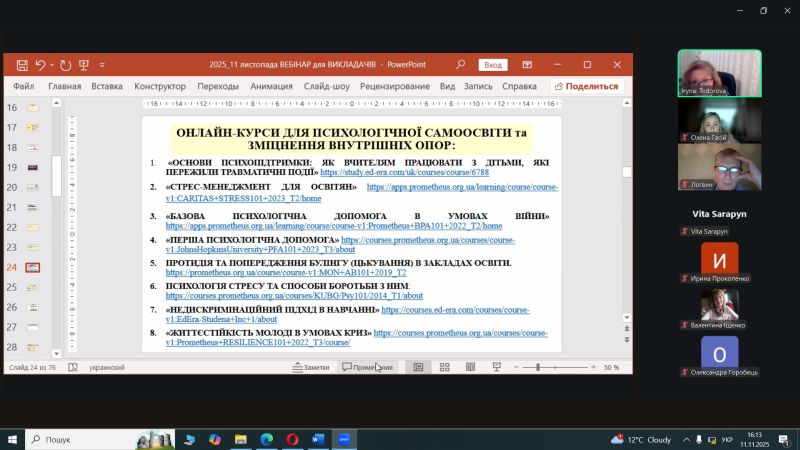Launch Slide Show view from status bar
The width and height of the screenshot is (800, 450).
(497, 368)
